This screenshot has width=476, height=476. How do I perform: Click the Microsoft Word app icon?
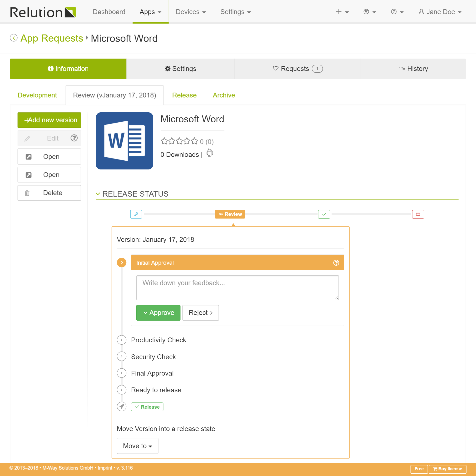click(124, 141)
